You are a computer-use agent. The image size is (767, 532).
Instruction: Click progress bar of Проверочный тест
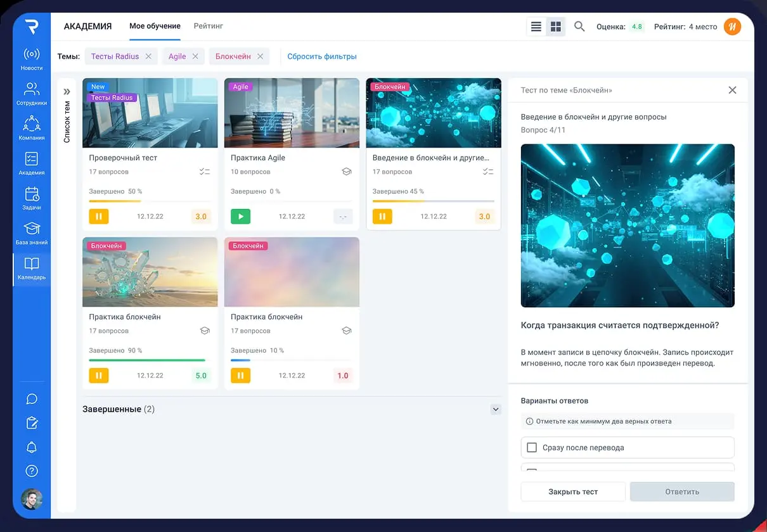click(150, 201)
